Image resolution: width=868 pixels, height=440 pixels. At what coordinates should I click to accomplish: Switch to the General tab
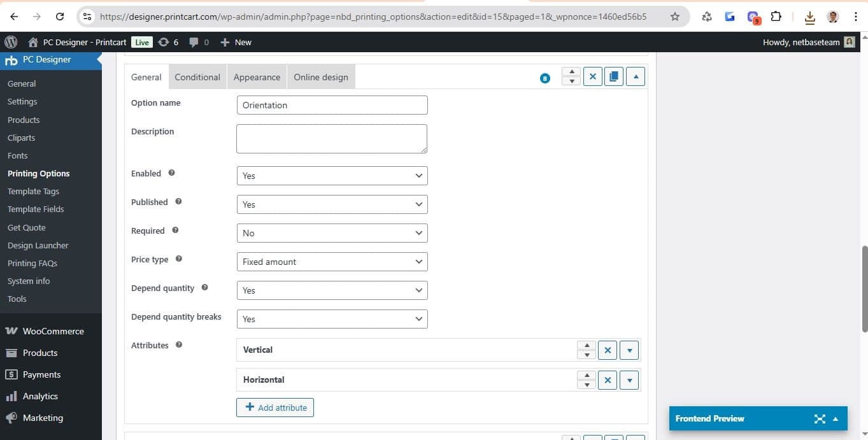[x=146, y=77]
